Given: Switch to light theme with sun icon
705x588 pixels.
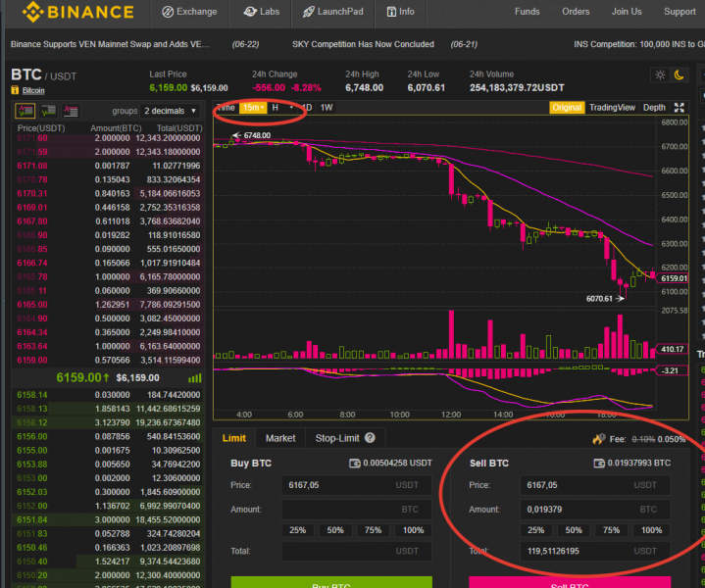Looking at the screenshot, I should click(660, 75).
